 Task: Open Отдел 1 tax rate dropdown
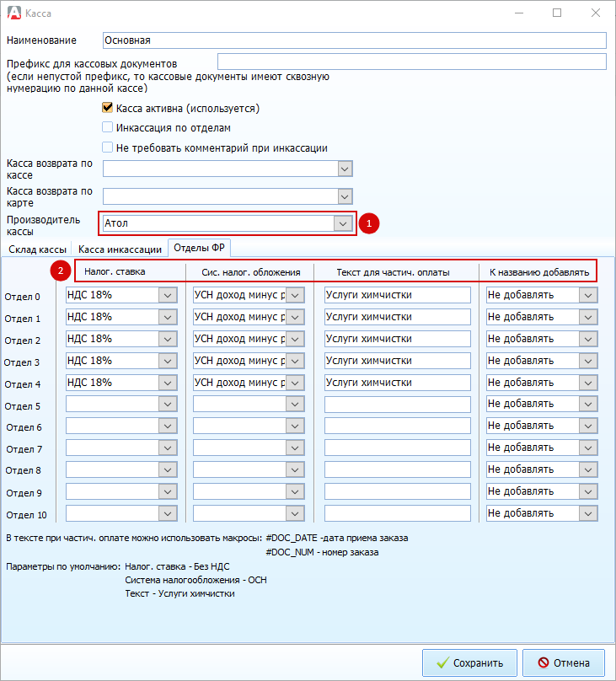[x=168, y=317]
